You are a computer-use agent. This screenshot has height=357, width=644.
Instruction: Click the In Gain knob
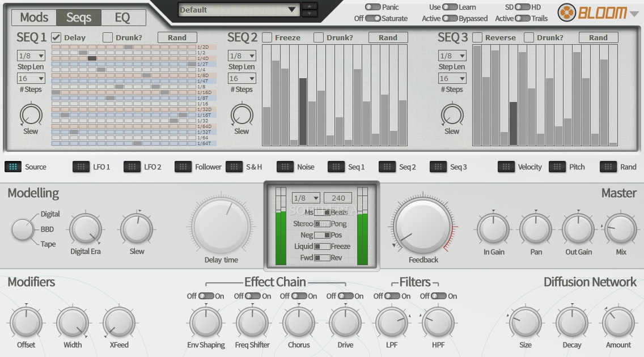[x=493, y=229]
